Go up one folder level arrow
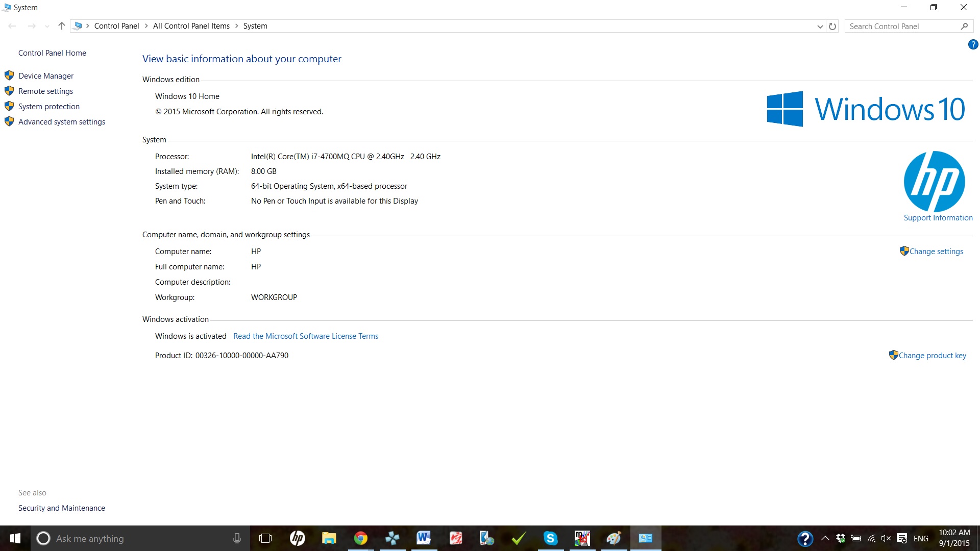Viewport: 980px width, 551px height. pyautogui.click(x=61, y=26)
